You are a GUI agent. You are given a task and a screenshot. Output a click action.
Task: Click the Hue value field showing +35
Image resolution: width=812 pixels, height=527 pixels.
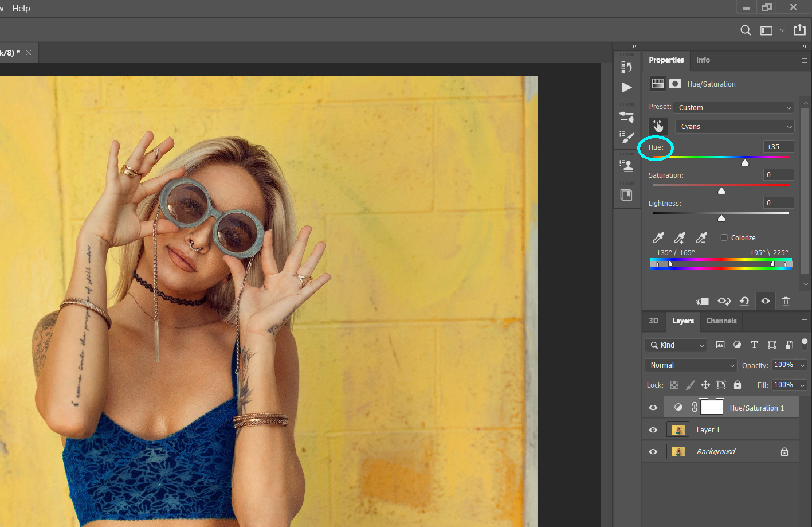[779, 147]
